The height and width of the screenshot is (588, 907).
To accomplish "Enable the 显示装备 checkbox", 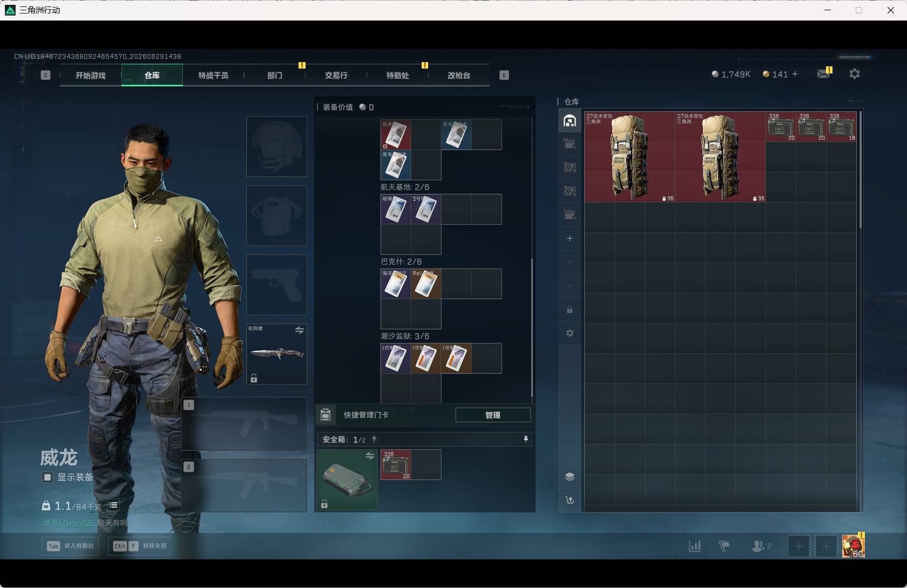I will pos(48,477).
